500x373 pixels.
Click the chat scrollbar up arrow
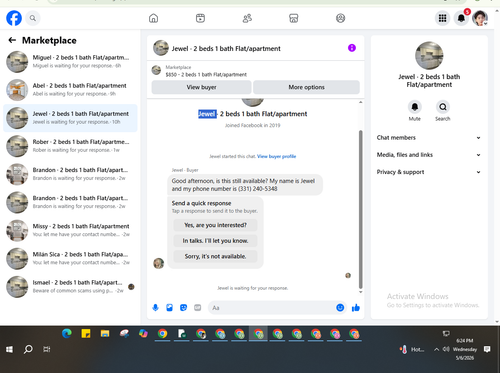[x=360, y=102]
